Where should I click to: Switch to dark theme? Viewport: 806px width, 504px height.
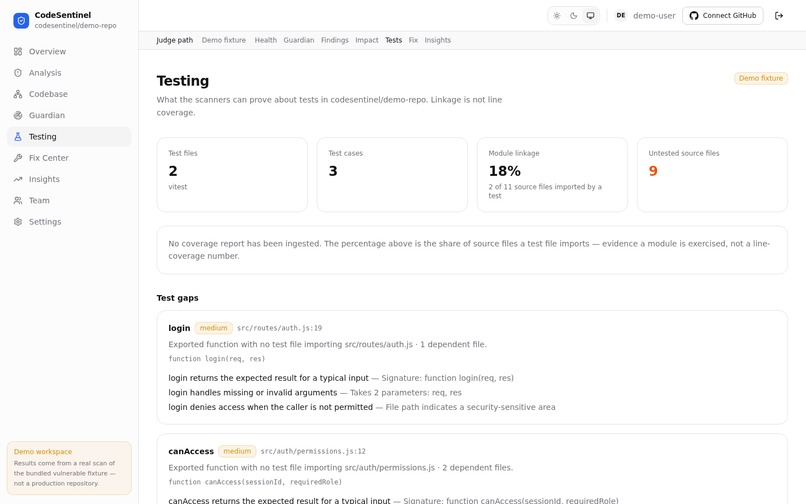[574, 16]
